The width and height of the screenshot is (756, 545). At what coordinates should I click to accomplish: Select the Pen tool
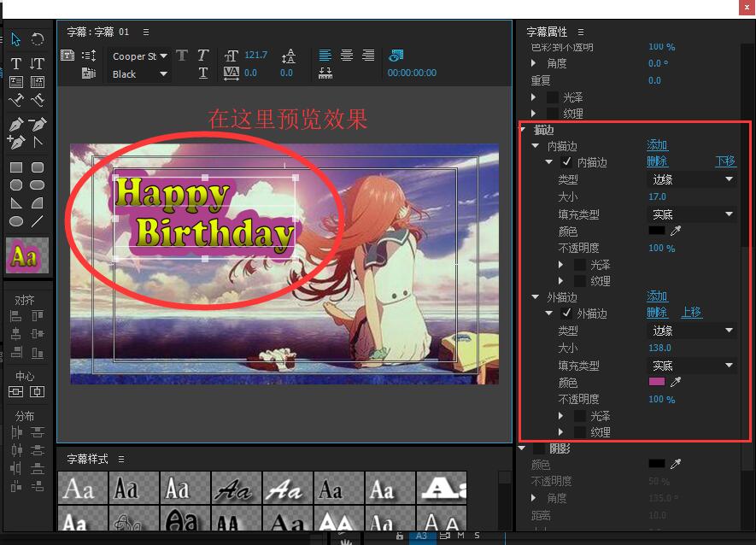point(16,125)
